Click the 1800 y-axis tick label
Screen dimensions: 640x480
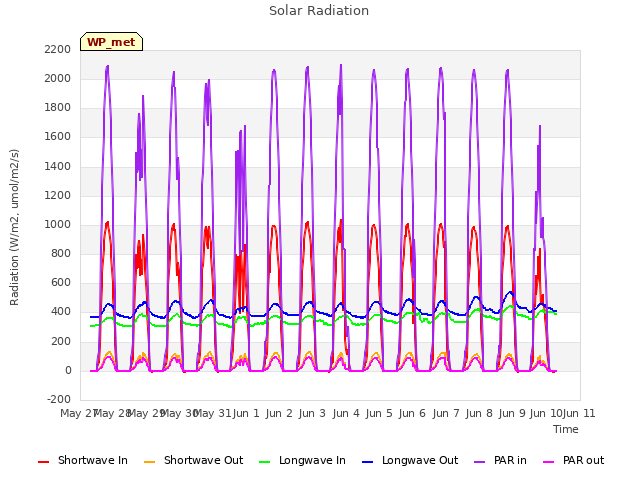pos(58,108)
